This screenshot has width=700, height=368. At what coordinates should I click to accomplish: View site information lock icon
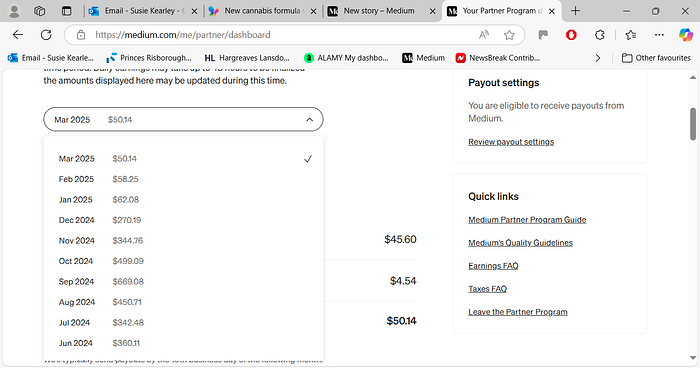click(x=81, y=35)
